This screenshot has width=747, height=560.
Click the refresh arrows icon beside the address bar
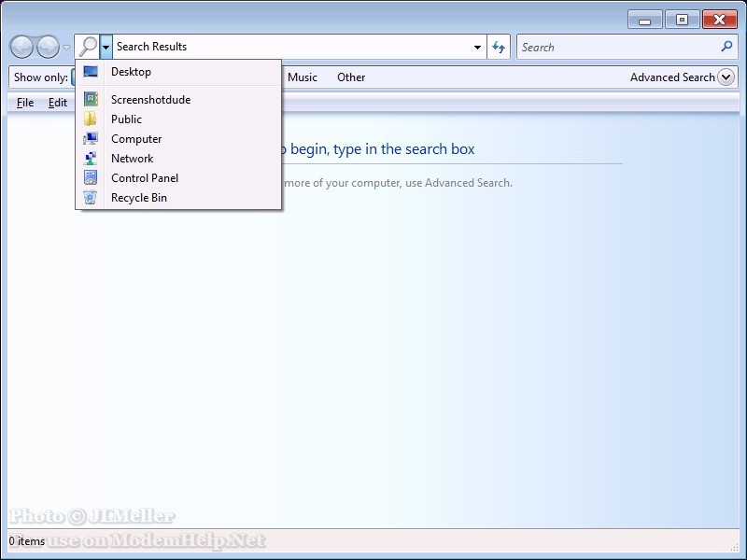(499, 47)
